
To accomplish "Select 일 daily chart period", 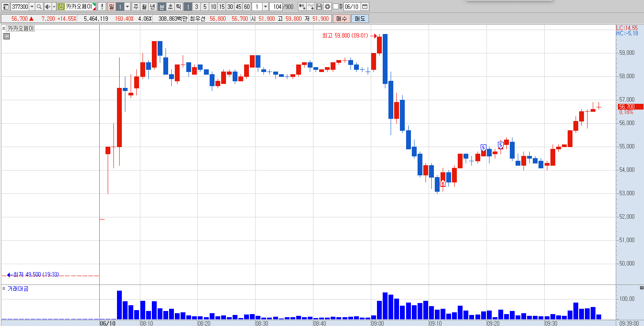I will [x=111, y=7].
